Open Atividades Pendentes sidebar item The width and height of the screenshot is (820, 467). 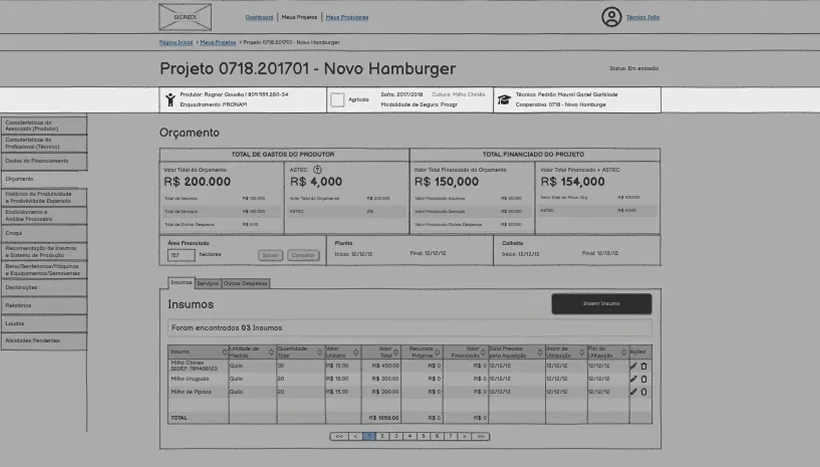click(44, 340)
